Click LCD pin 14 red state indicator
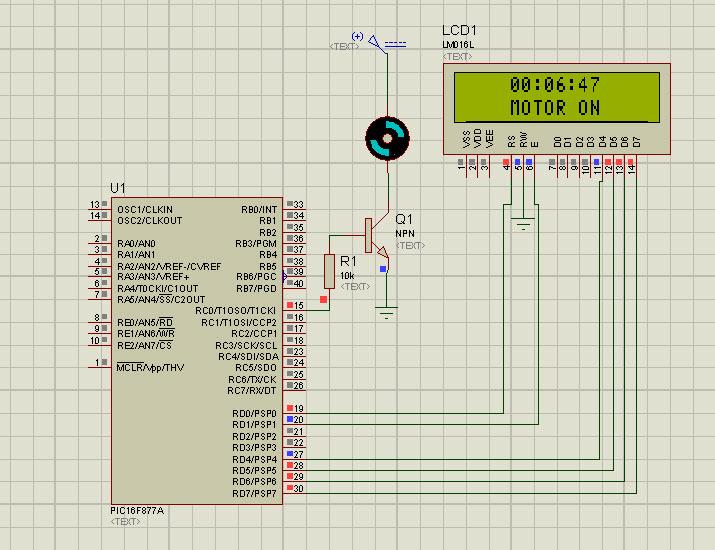The image size is (715, 550). (x=631, y=162)
